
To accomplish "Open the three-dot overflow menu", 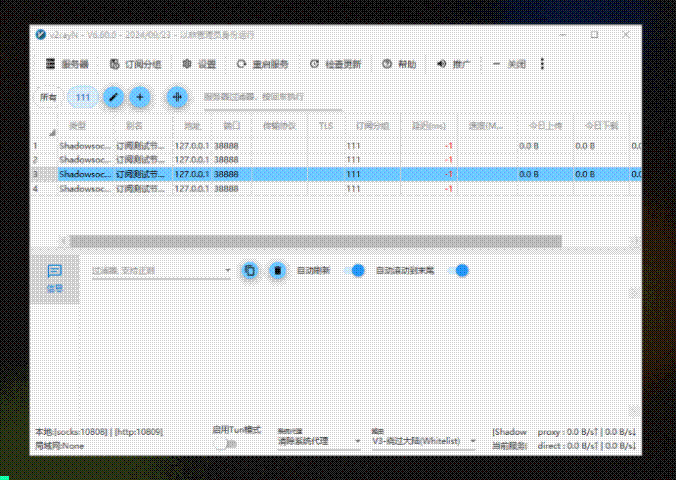I will point(542,64).
